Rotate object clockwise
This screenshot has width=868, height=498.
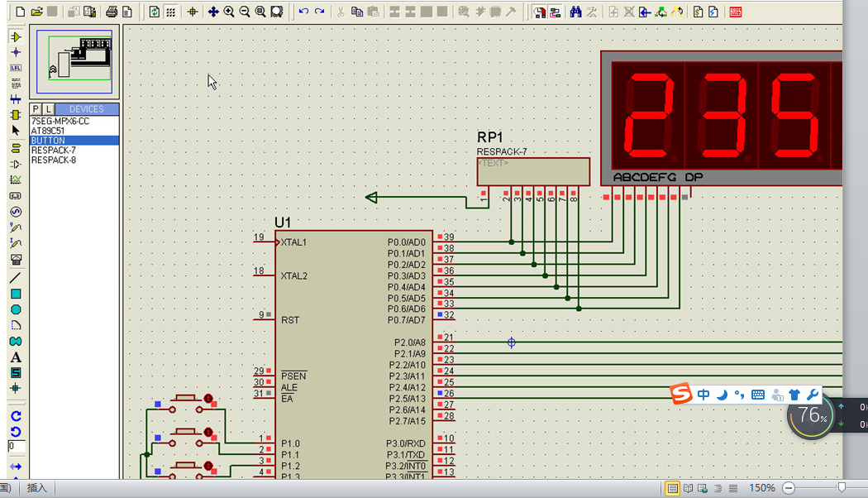point(16,416)
